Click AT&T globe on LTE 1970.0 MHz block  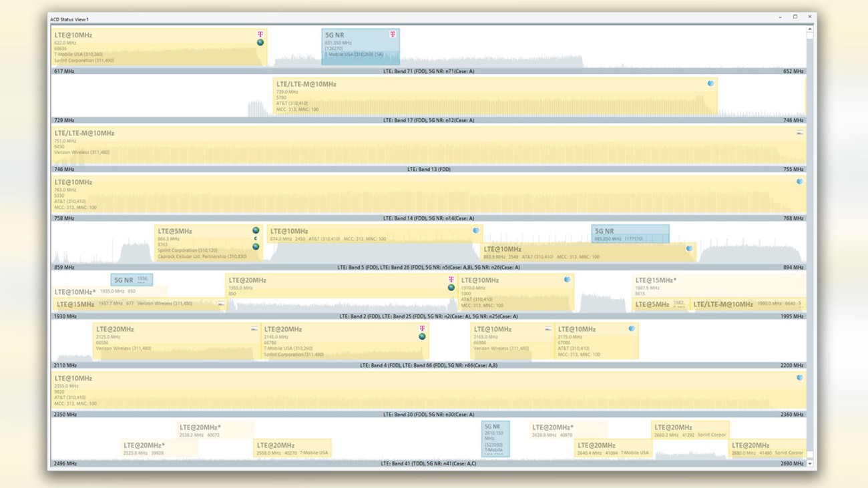(x=567, y=280)
